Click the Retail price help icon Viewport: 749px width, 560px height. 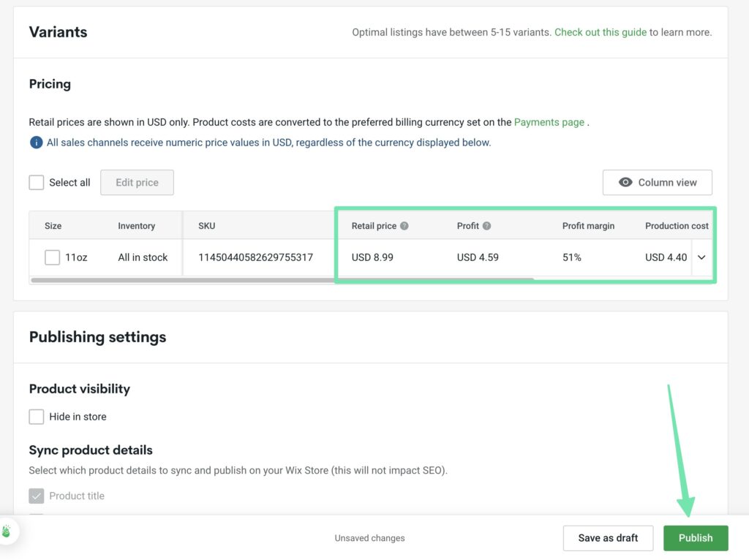tap(404, 226)
